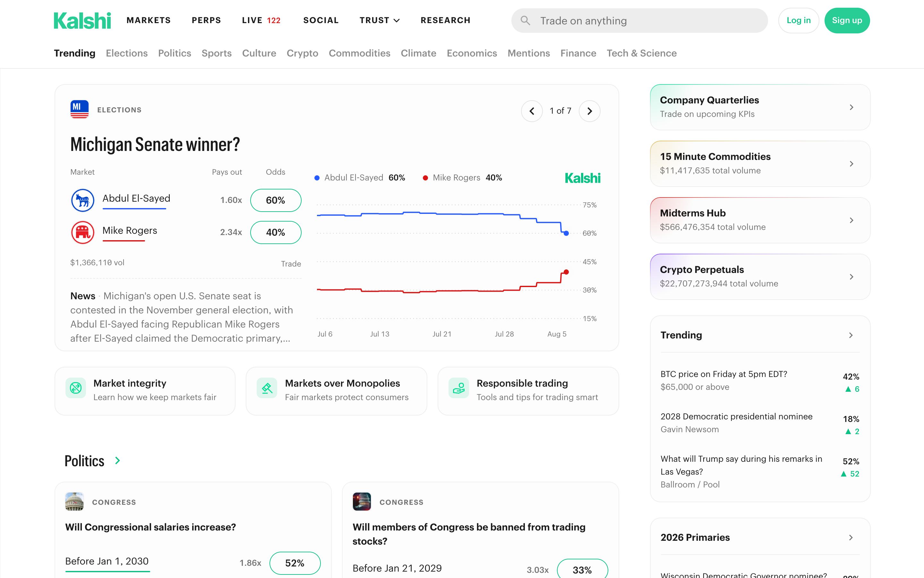Open the PERPS menu item
Viewport: 924px width, 578px height.
point(206,20)
